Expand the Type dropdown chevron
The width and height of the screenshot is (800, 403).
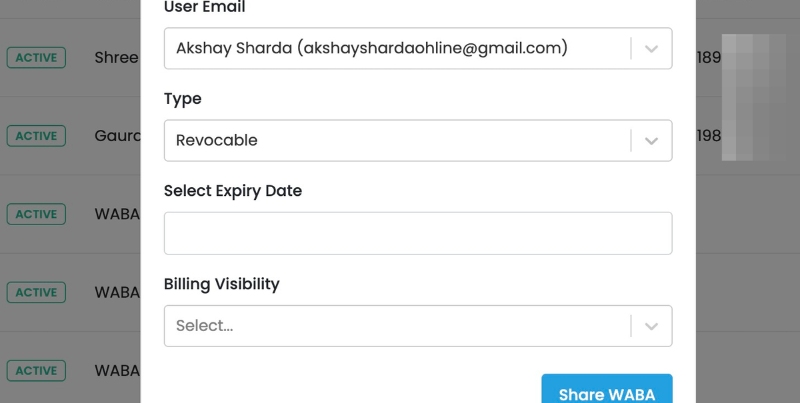click(651, 141)
